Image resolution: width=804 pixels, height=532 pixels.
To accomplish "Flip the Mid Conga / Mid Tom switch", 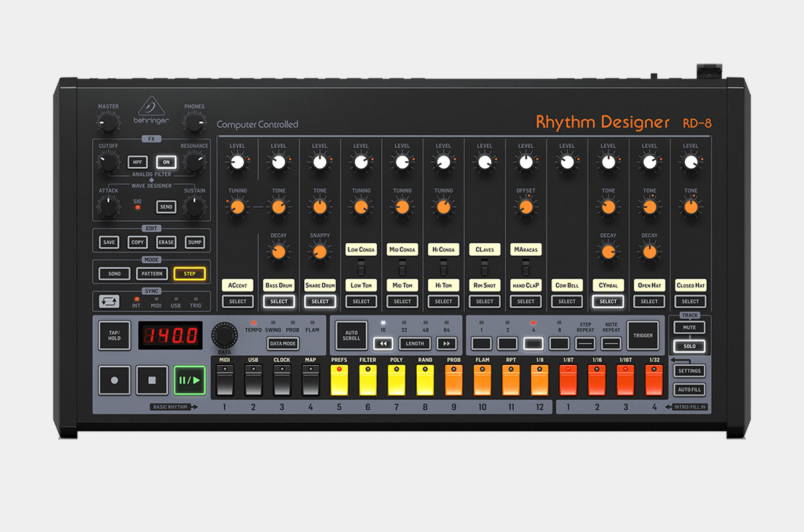I will tap(402, 268).
